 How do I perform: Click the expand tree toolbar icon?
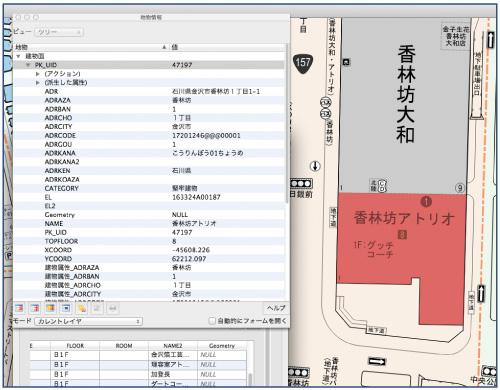pos(19,308)
